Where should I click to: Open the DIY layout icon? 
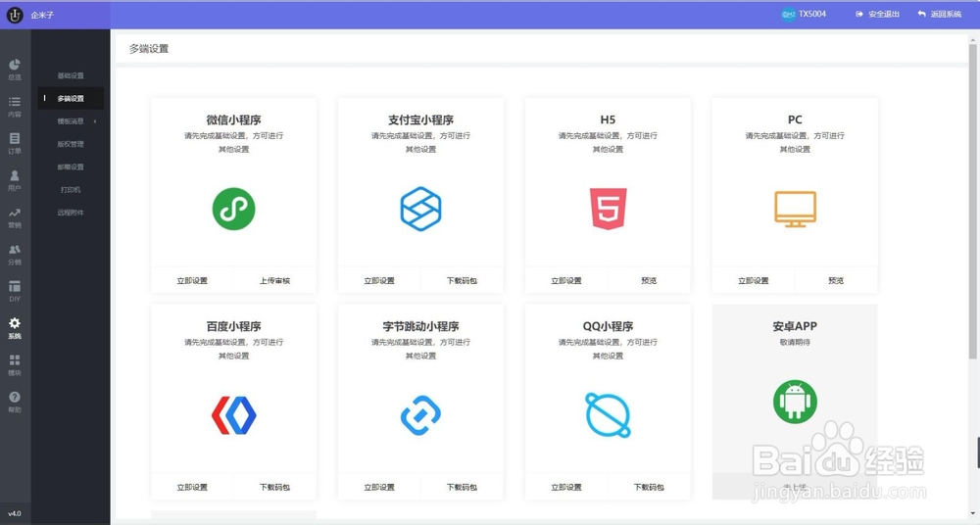click(15, 286)
